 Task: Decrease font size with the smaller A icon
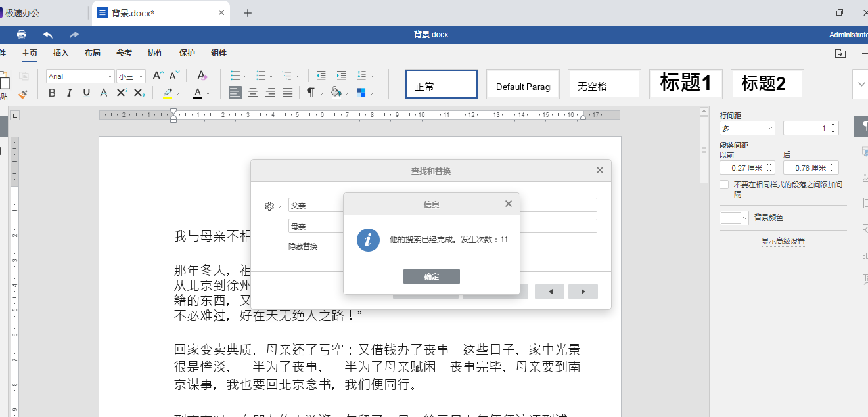174,76
